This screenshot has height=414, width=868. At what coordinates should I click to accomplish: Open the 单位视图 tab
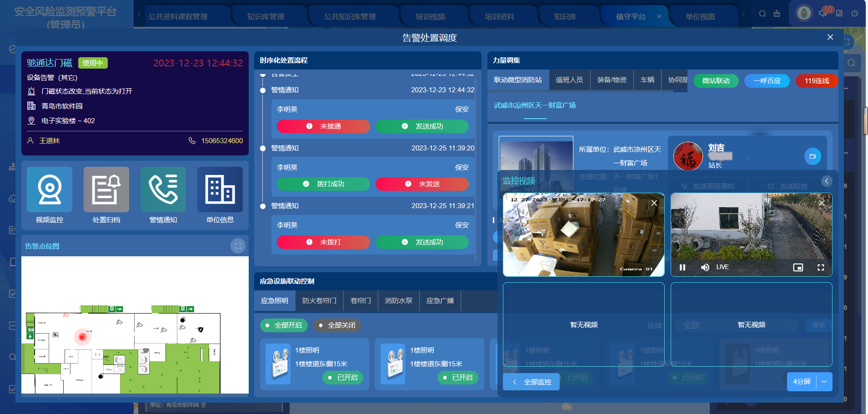click(x=700, y=17)
